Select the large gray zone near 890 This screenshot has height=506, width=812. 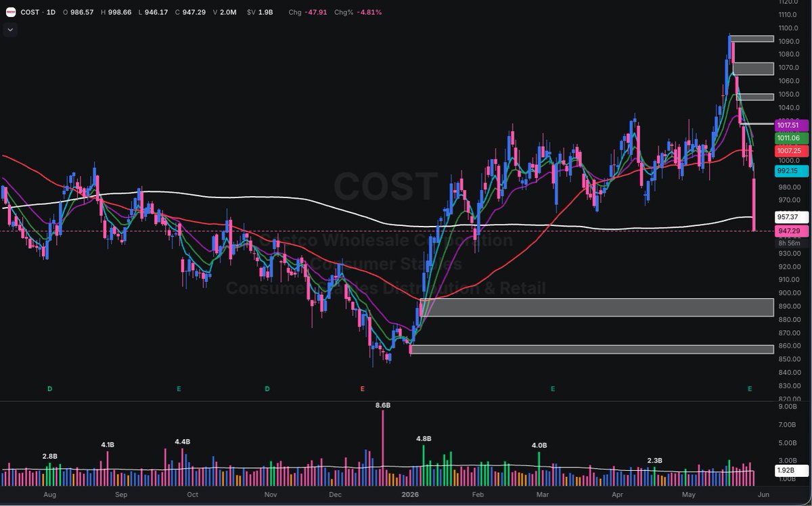click(597, 307)
